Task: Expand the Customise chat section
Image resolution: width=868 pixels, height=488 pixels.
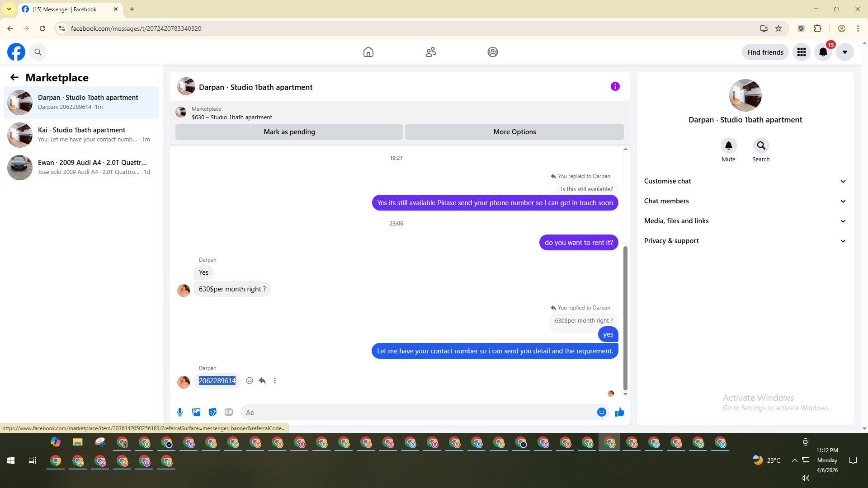Action: (x=745, y=181)
